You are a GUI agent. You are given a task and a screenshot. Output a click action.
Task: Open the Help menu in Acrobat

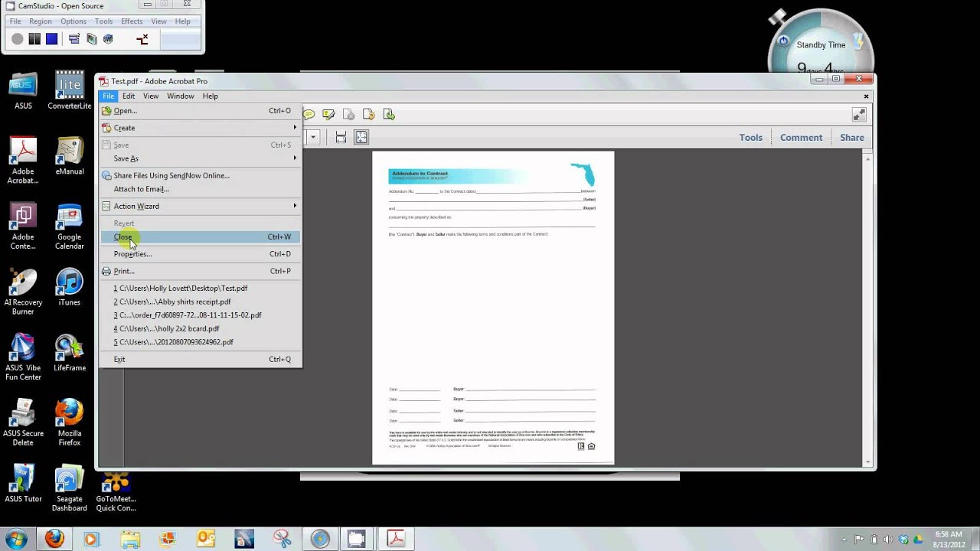(x=210, y=96)
